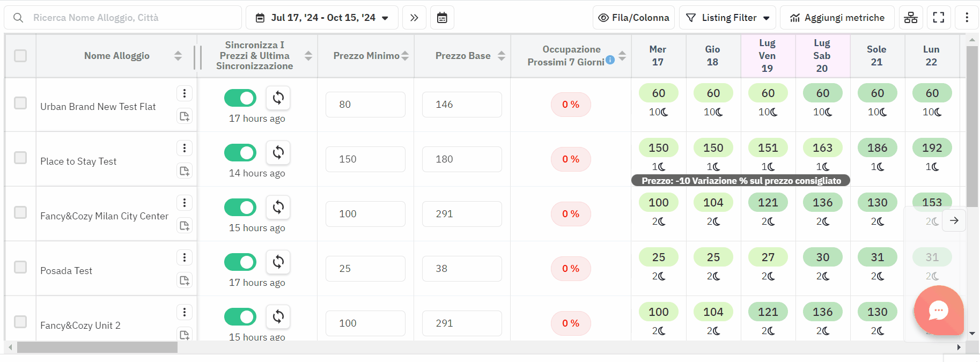Viewport: 980px width, 362px height.
Task: Toggle off price sync for Fancy&Cozy Milan City Center
Action: pos(240,207)
